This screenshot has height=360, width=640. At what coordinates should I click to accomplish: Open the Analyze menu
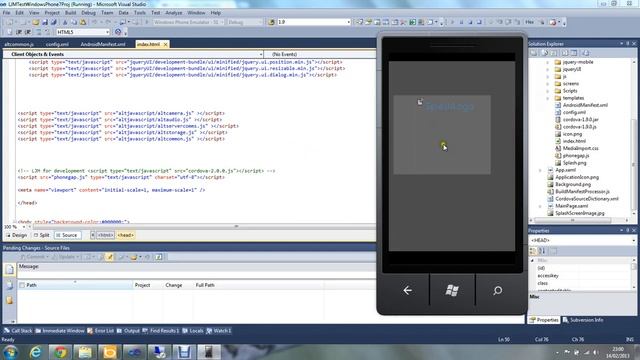point(174,13)
